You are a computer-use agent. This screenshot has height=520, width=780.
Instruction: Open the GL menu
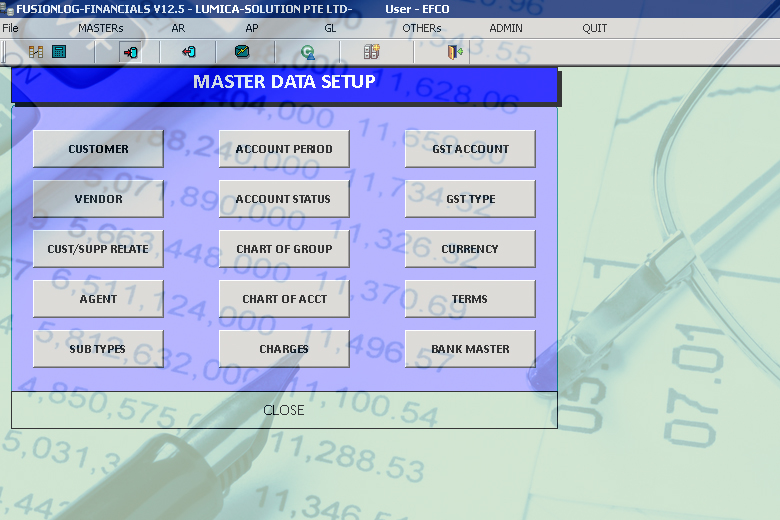click(330, 28)
